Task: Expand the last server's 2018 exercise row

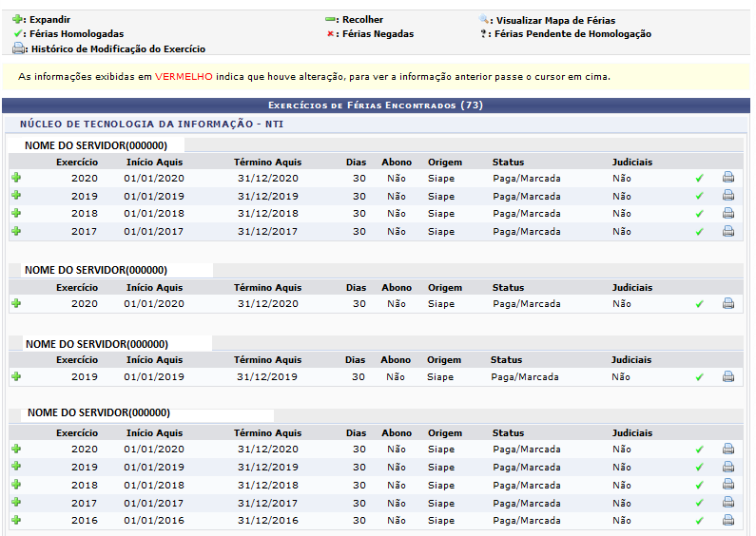Action: tap(15, 485)
